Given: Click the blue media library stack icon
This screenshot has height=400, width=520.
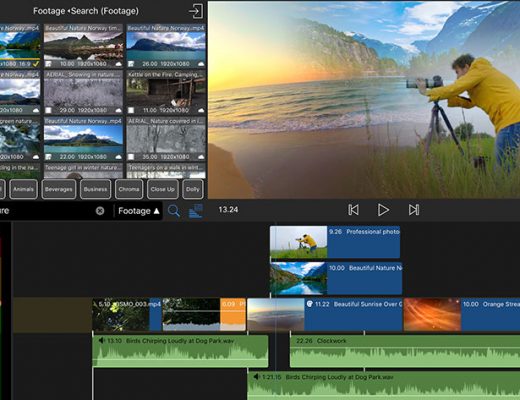Looking at the screenshot, I should [x=196, y=211].
